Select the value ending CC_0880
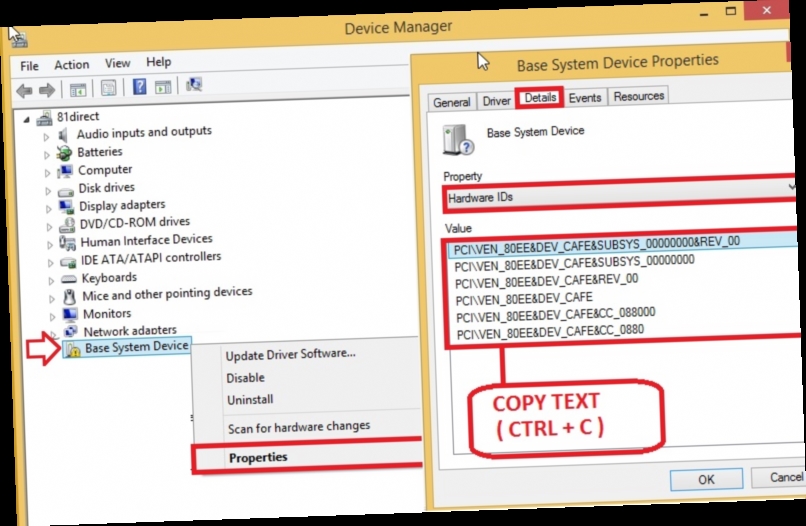The image size is (806, 526). click(x=550, y=332)
